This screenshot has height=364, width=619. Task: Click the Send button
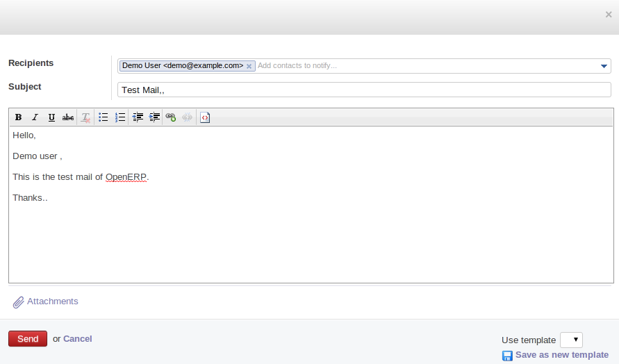tap(28, 339)
